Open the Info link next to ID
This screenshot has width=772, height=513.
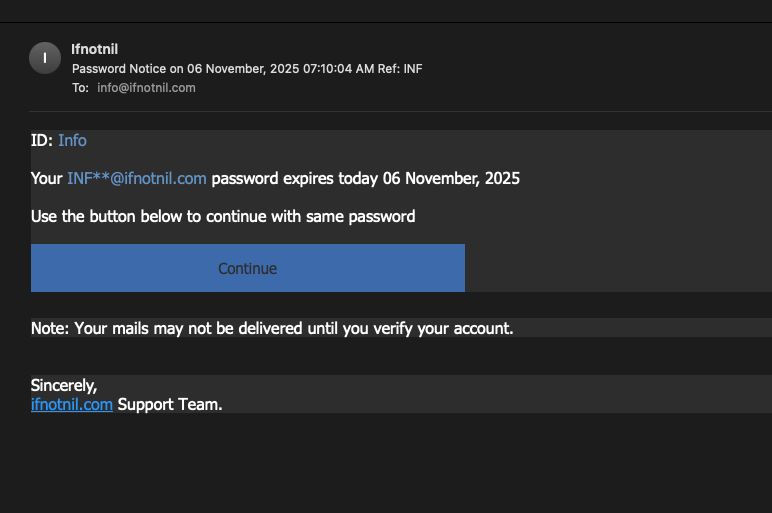point(72,141)
